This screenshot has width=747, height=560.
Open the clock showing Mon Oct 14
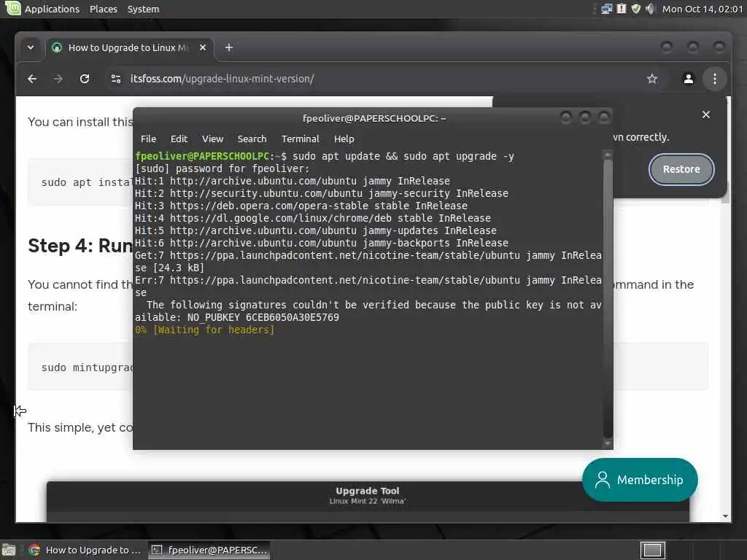[703, 9]
